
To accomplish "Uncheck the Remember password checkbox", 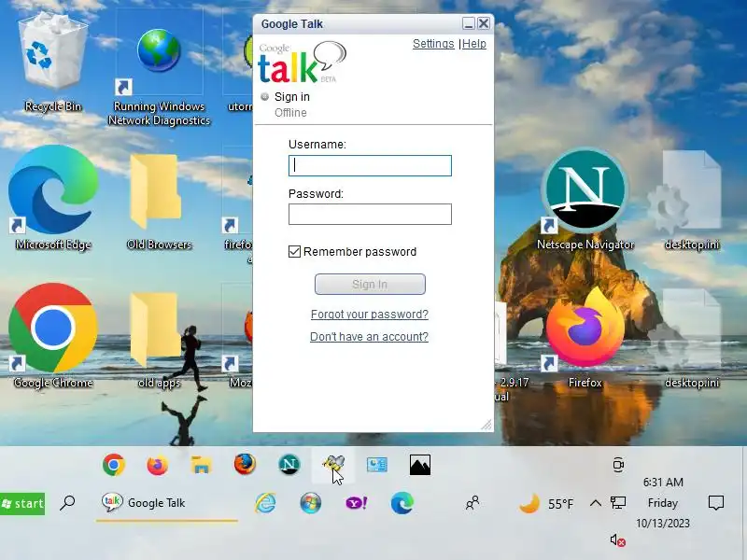I will pos(294,251).
